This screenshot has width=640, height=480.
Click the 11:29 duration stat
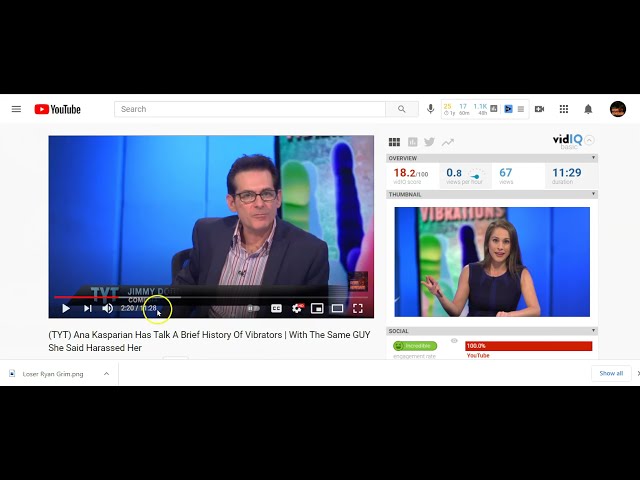[567, 176]
